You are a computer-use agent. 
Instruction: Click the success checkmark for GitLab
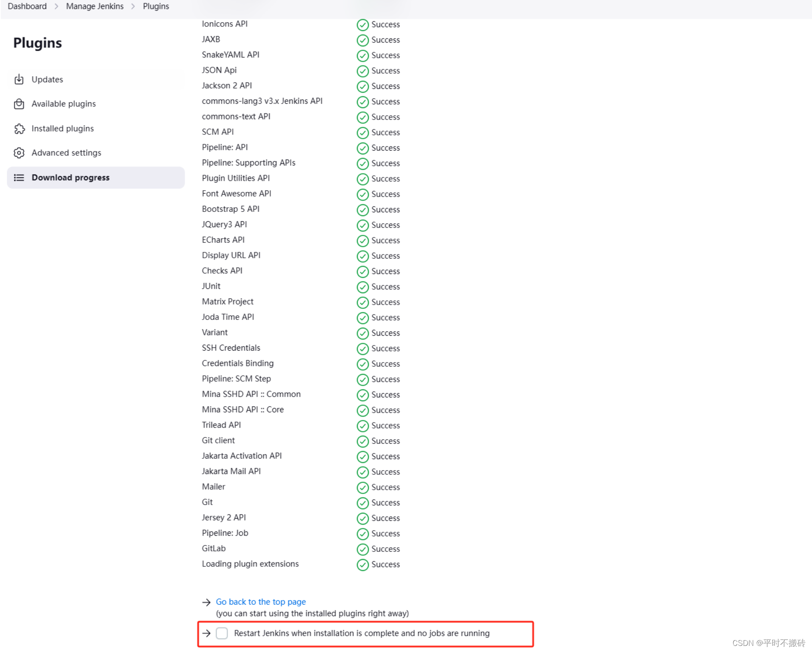[362, 549]
